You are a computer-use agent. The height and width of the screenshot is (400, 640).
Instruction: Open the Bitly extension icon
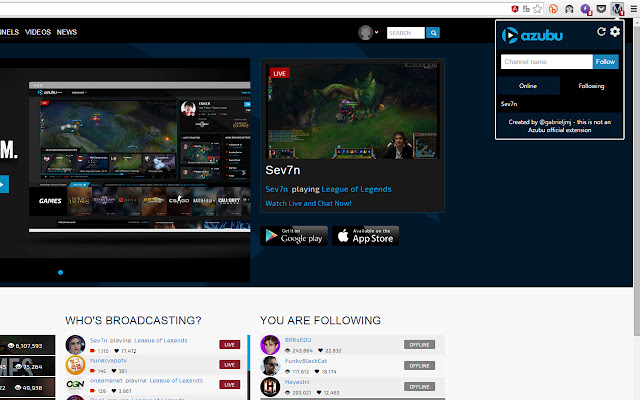553,9
